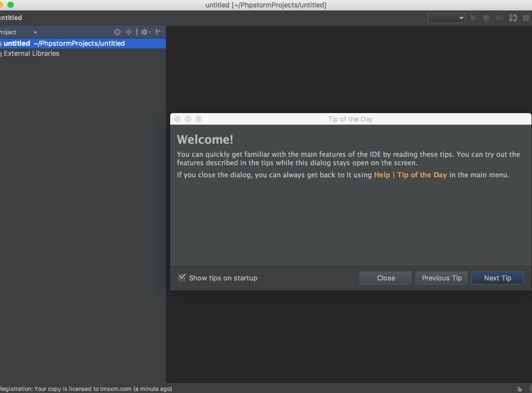Click the Run button in the toolbar
This screenshot has width=532, height=393.
[x=474, y=18]
